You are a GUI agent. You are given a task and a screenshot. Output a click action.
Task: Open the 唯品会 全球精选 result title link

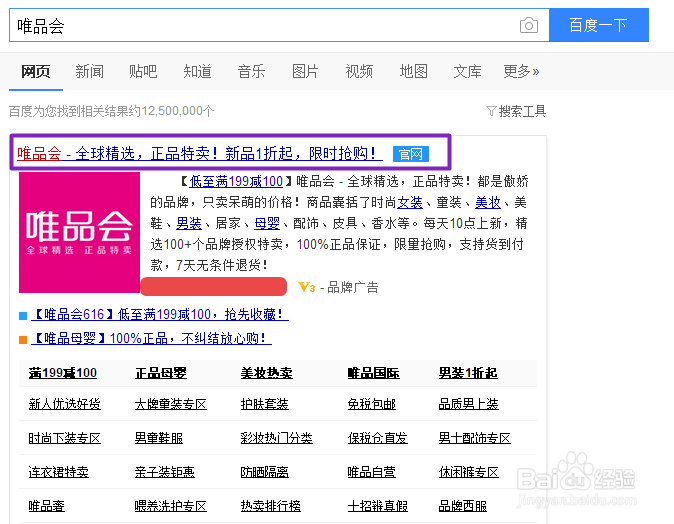pos(200,153)
